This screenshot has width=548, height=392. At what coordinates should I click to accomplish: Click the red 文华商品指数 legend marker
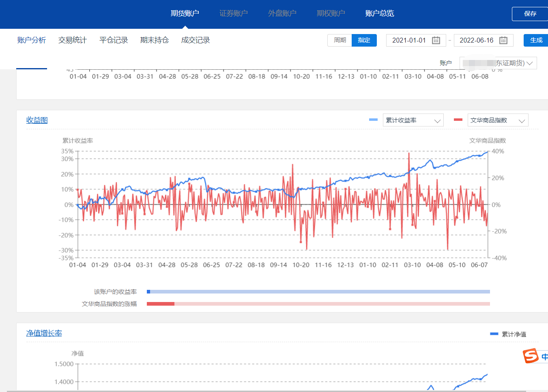(x=458, y=120)
